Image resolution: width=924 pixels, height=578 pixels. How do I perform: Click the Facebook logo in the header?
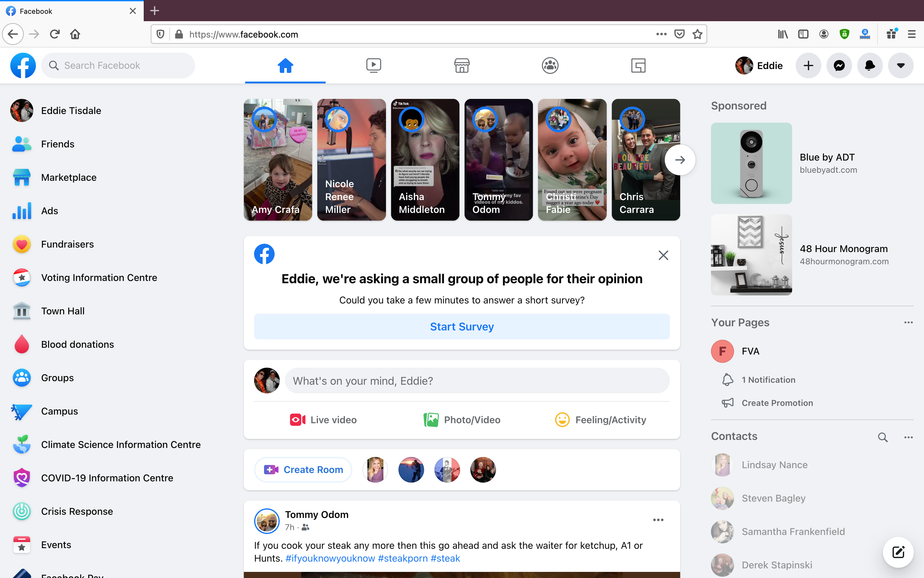(23, 66)
